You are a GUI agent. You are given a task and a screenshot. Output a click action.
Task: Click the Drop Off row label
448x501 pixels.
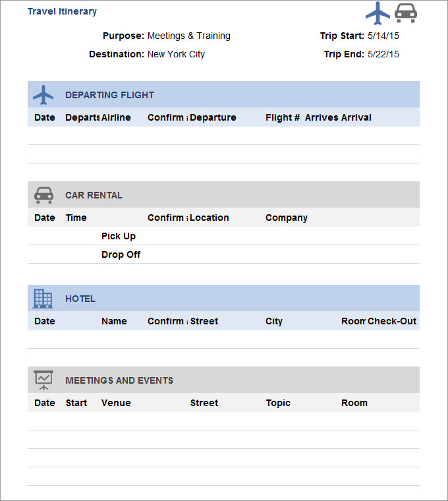click(121, 254)
